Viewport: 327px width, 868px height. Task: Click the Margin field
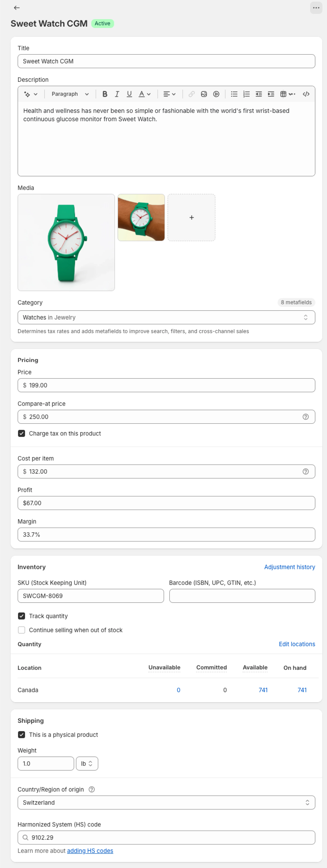166,535
